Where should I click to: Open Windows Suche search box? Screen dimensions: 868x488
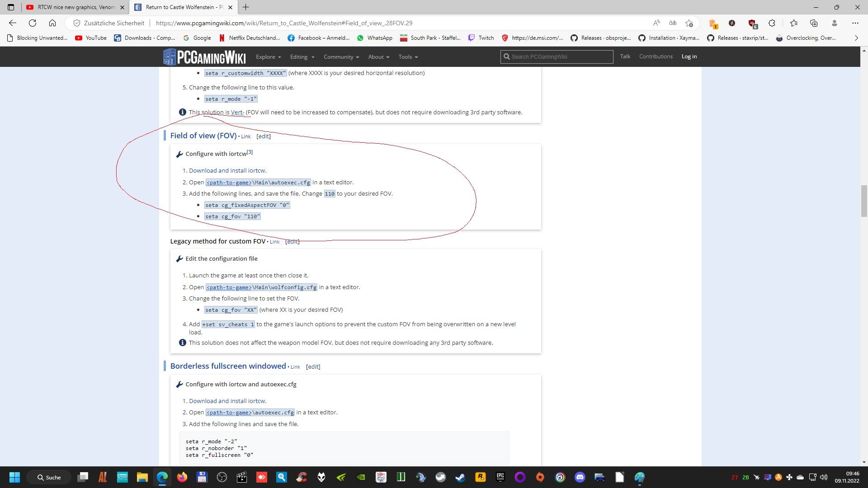[48, 477]
